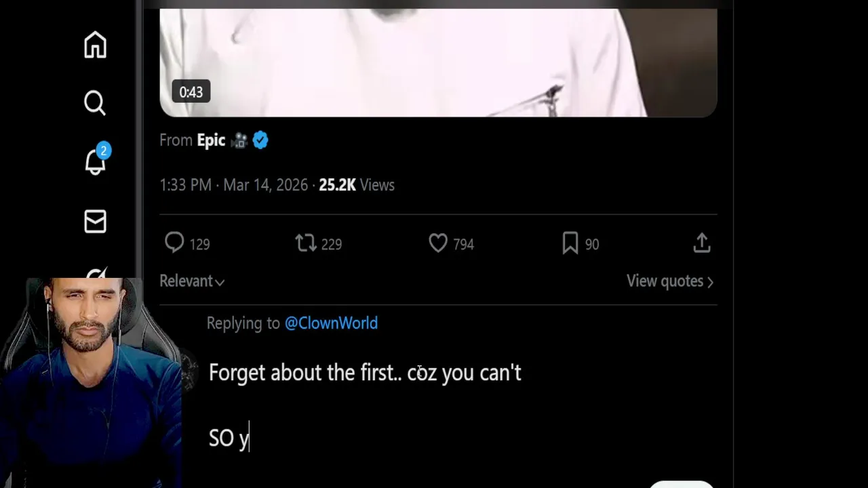Open the Epic source account link
The image size is (868, 488).
click(x=211, y=140)
